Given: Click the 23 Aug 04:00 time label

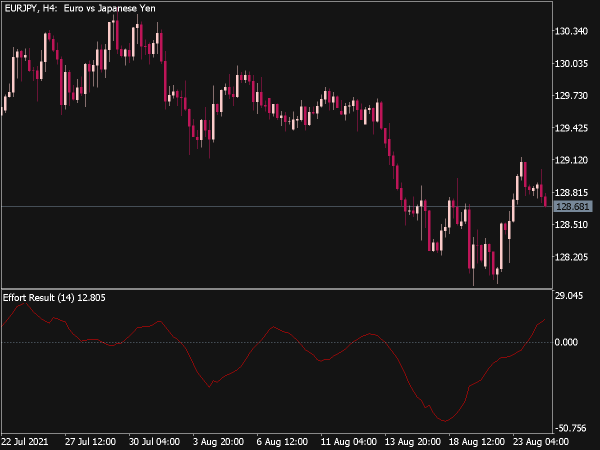Looking at the screenshot, I should pyautogui.click(x=540, y=442).
